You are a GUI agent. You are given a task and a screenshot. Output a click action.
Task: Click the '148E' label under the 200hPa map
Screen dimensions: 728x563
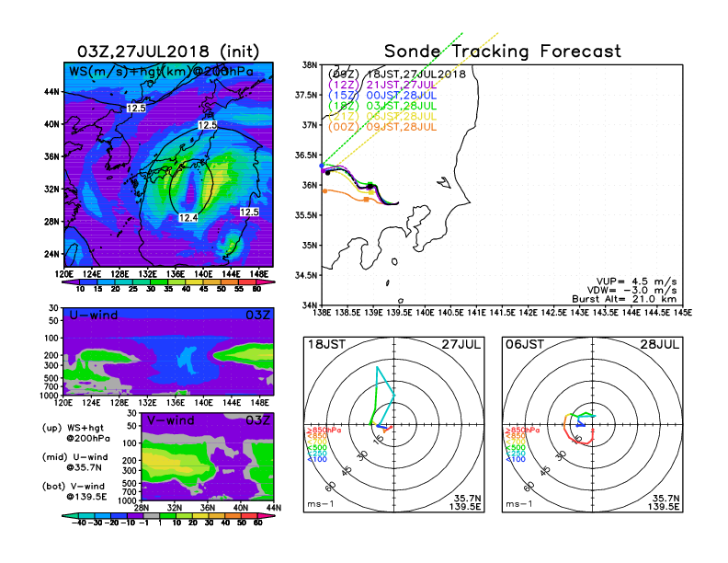click(259, 274)
